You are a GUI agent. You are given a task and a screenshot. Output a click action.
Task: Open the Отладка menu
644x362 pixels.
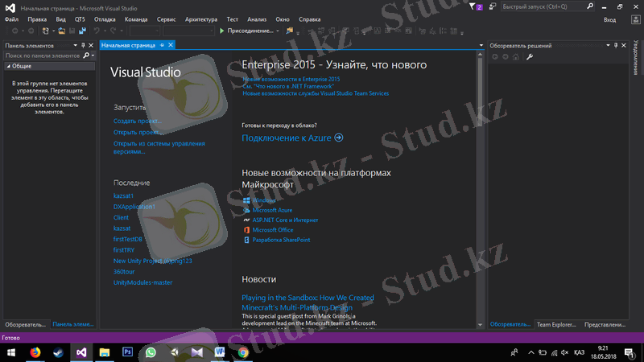tap(105, 18)
